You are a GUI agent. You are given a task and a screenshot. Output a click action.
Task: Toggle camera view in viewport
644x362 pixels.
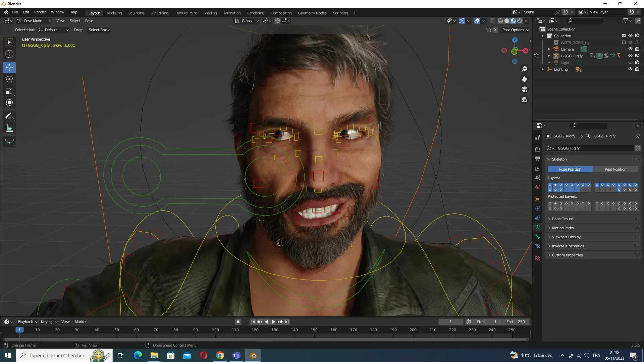click(524, 89)
